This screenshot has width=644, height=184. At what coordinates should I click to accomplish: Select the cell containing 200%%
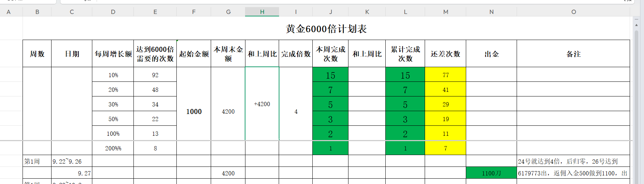pos(113,148)
